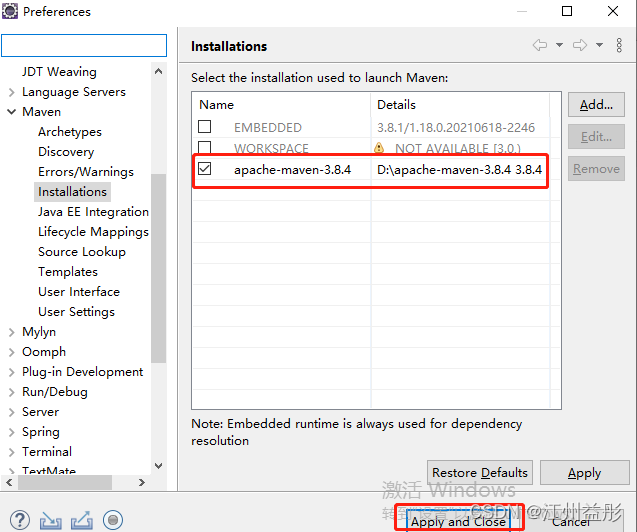
Task: Open Maven Archetypes page
Action: point(70,132)
